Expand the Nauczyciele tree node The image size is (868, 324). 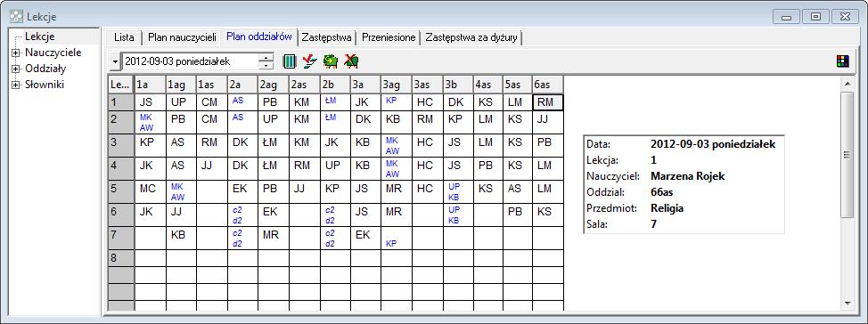click(16, 53)
